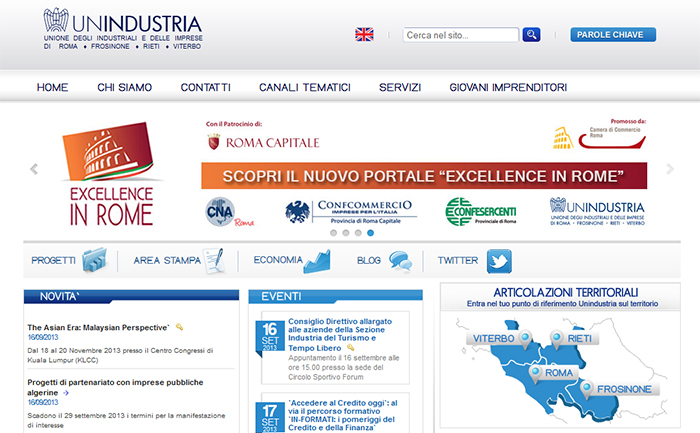Select the second carousel dot indicator

346,233
